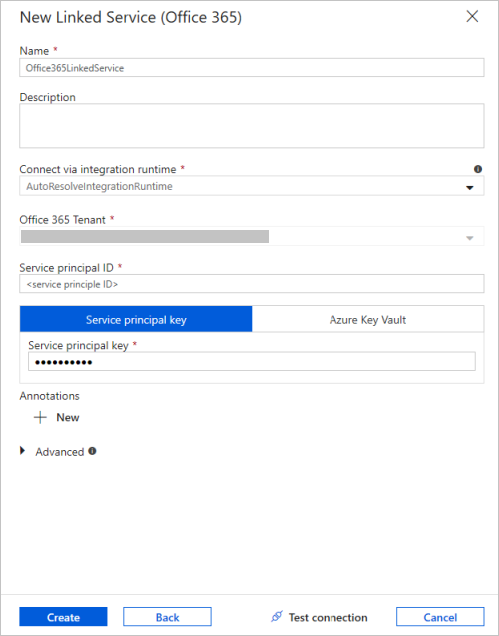Open the integration runtime dropdown
Screen dimensions: 499x636
(252, 186)
